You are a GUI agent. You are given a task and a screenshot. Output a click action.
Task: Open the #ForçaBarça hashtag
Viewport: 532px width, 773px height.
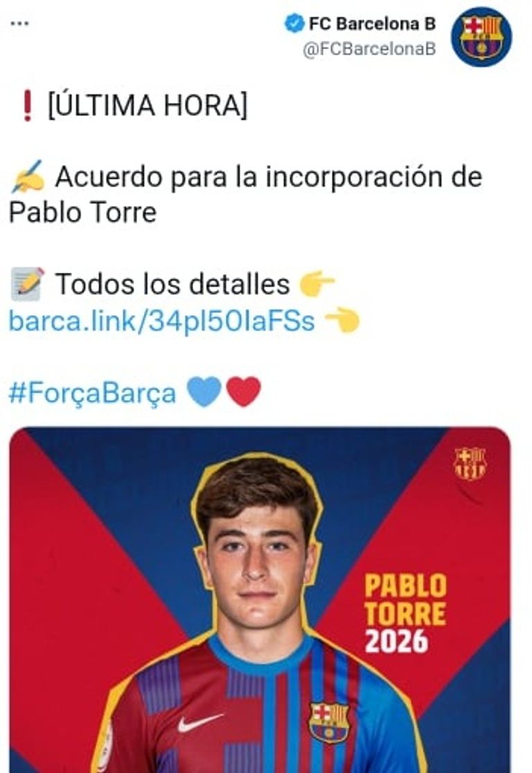click(92, 393)
